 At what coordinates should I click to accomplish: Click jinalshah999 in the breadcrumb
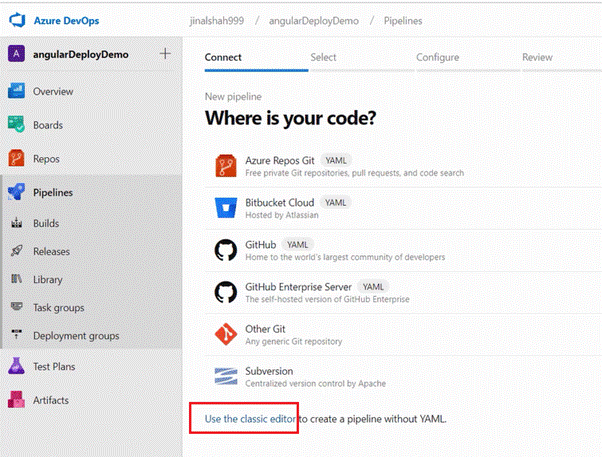click(x=217, y=21)
